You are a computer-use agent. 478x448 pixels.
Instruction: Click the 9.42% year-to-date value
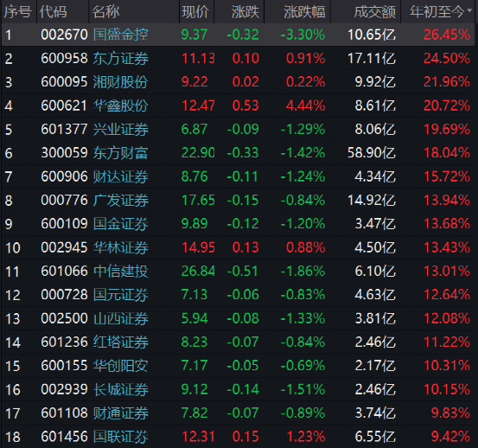pos(450,437)
